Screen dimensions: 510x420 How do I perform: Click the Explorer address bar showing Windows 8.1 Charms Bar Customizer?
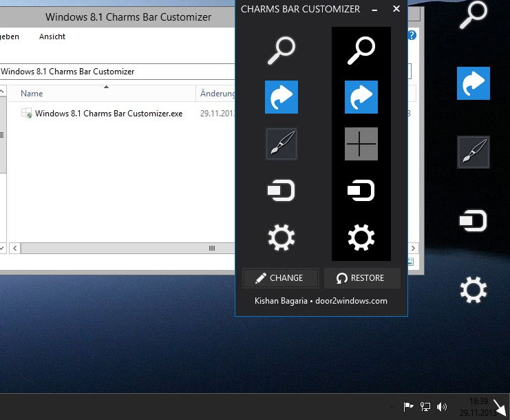(117, 71)
